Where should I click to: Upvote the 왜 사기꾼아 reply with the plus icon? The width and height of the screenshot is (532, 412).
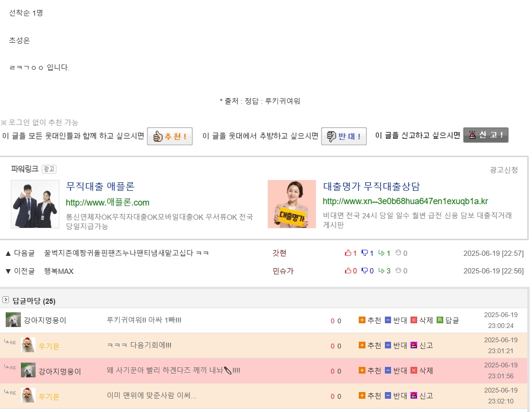pyautogui.click(x=362, y=370)
